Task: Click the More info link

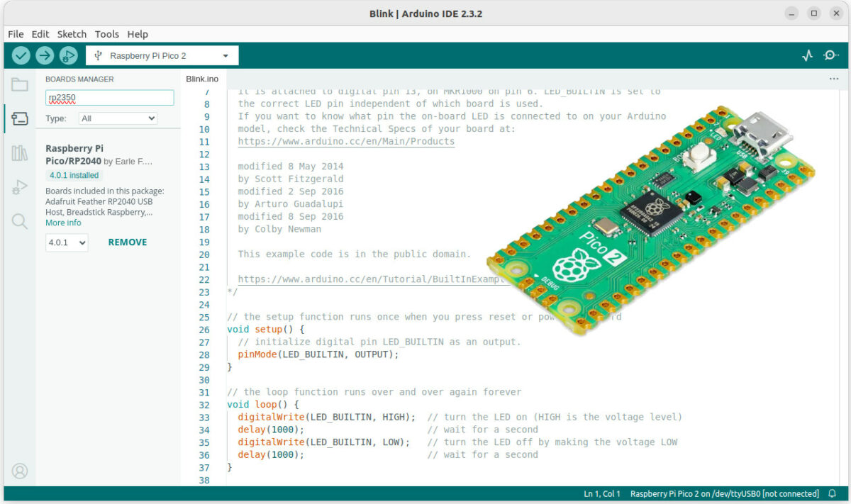Action: click(x=63, y=223)
